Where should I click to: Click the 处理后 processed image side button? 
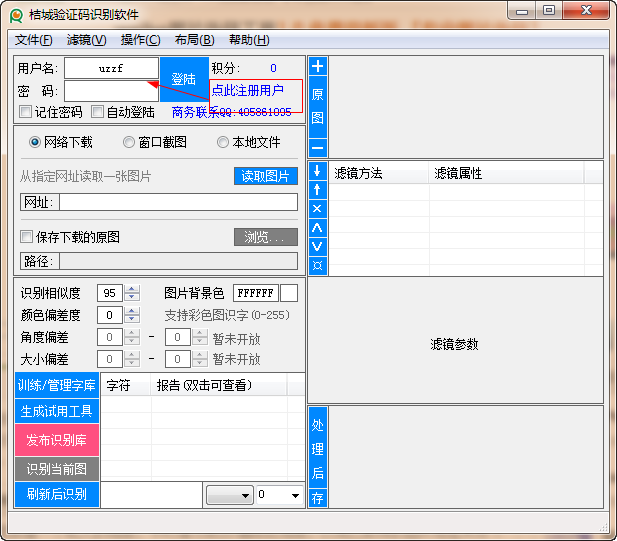(318, 448)
